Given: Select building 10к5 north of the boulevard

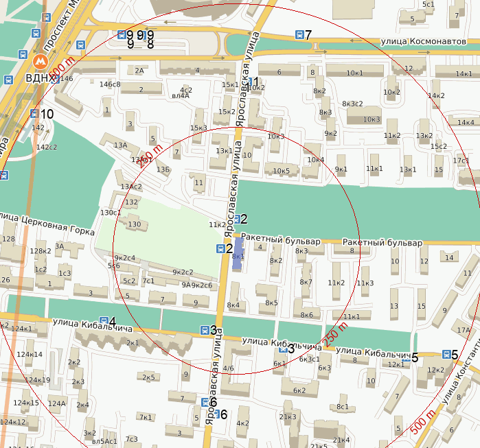Looking at the screenshot, I should [x=281, y=169].
